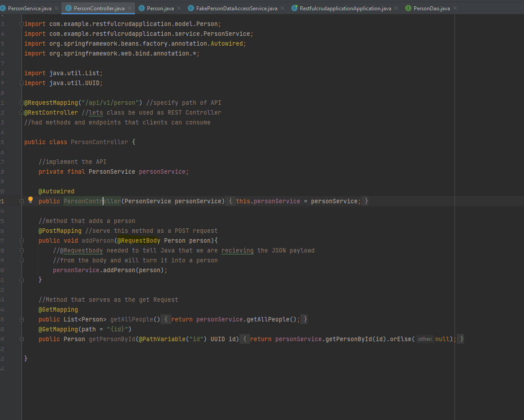This screenshot has width=524, height=420.
Task: Open the Person.java tab
Action: pos(160,9)
